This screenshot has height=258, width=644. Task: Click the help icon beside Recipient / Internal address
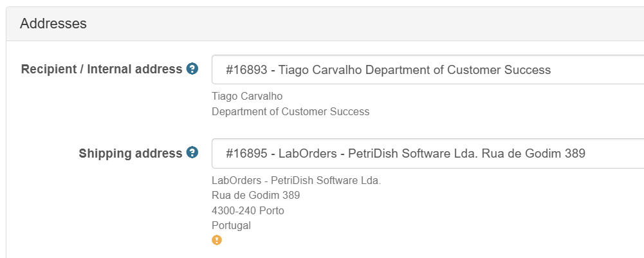coord(192,69)
